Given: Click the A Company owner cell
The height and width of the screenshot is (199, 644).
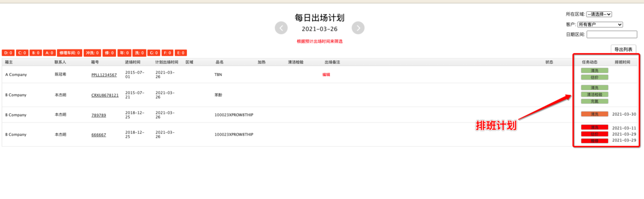Looking at the screenshot, I should click(16, 75).
